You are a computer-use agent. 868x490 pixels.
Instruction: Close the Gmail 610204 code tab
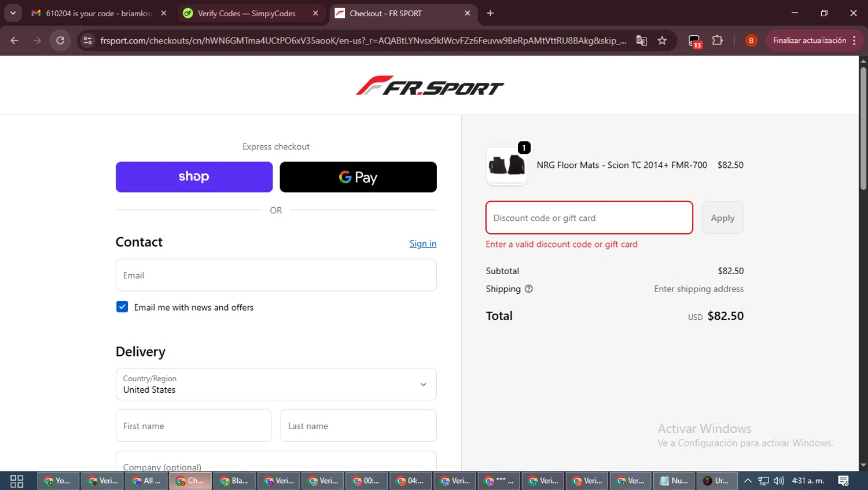pyautogui.click(x=163, y=13)
